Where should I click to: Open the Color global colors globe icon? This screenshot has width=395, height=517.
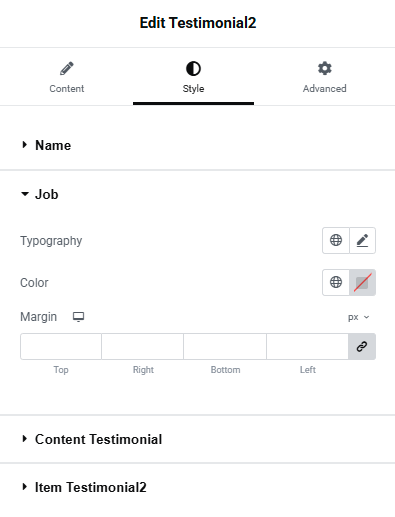point(336,282)
